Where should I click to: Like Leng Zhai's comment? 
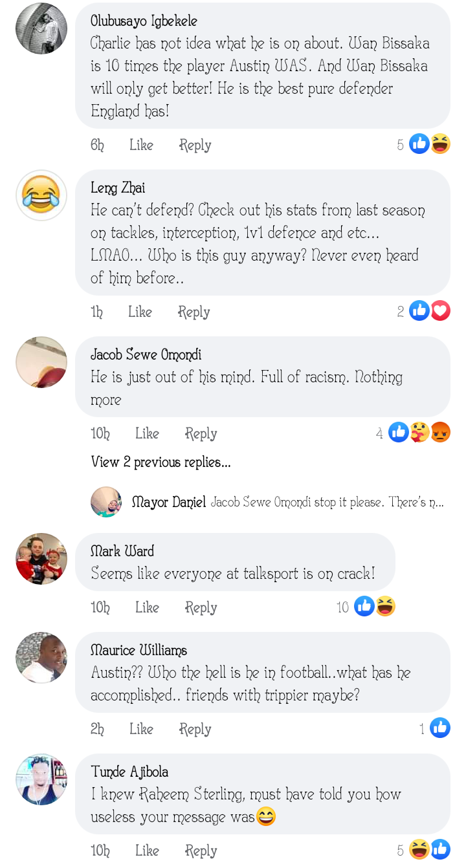140,312
